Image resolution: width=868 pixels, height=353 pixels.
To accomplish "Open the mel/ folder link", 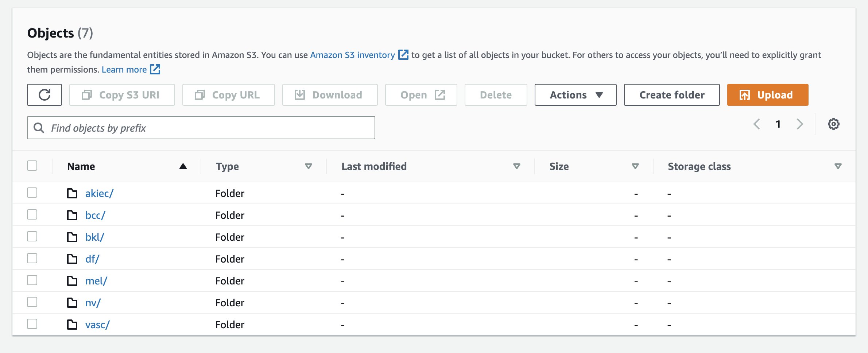I will tap(96, 281).
